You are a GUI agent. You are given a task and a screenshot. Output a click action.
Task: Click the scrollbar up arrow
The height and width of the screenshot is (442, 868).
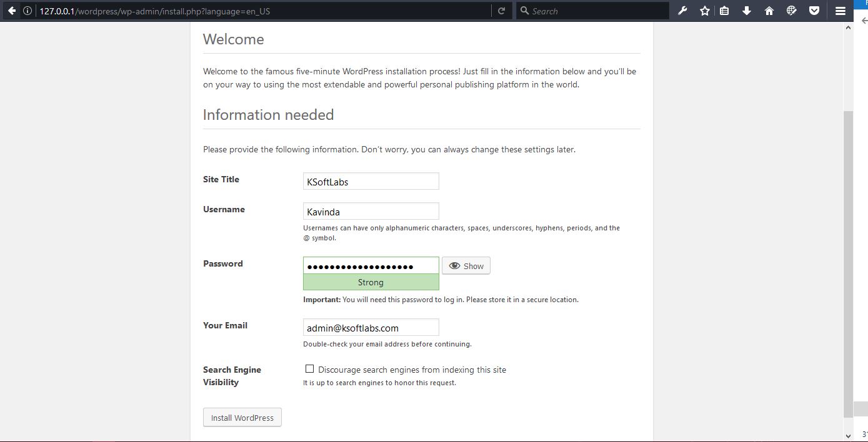(x=848, y=27)
